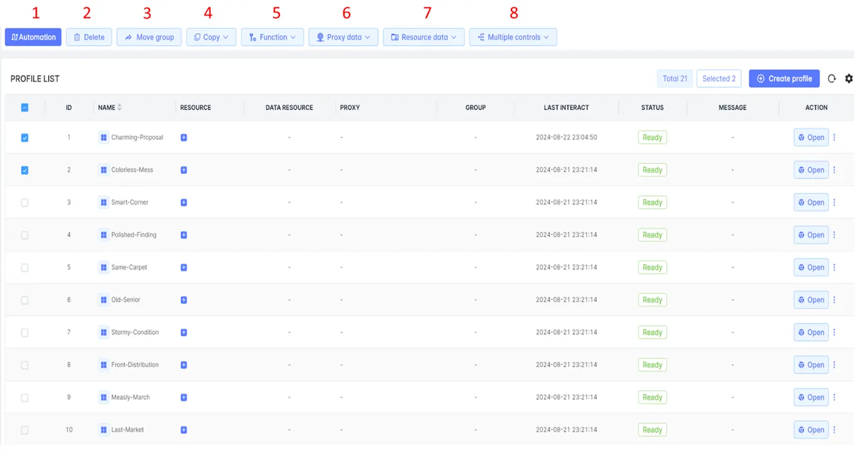Open the Polished-Finding profile
The width and height of the screenshot is (868, 453).
[x=810, y=235]
